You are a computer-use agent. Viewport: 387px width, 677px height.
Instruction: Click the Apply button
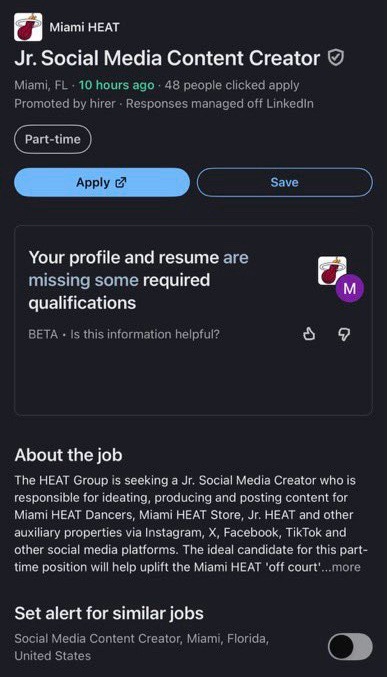coord(102,182)
